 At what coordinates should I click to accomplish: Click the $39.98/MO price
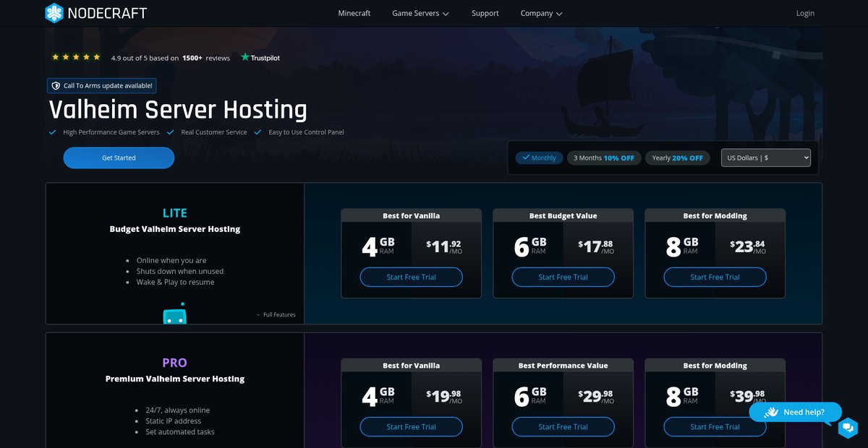click(x=748, y=396)
